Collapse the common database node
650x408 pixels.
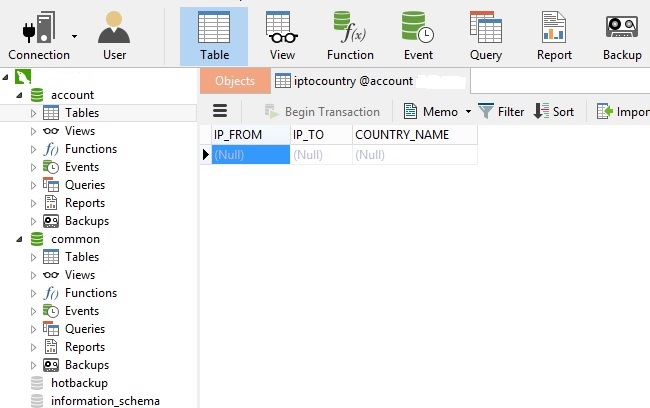pyautogui.click(x=19, y=239)
